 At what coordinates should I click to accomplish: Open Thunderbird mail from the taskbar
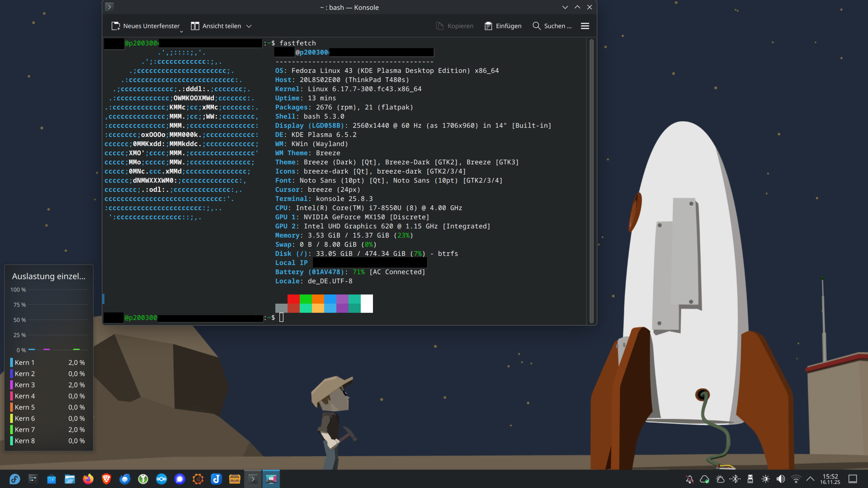pyautogui.click(x=125, y=479)
